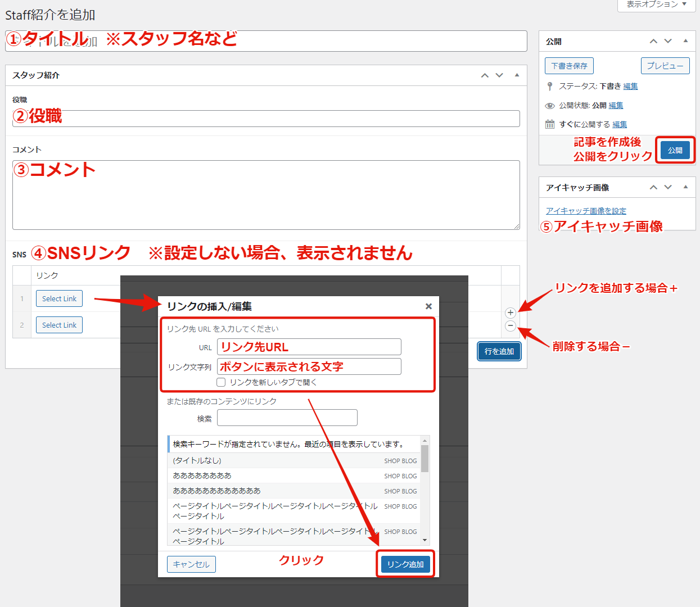This screenshot has width=700, height=607.
Task: Open the 表示オプション dropdown tab
Action: tap(656, 4)
